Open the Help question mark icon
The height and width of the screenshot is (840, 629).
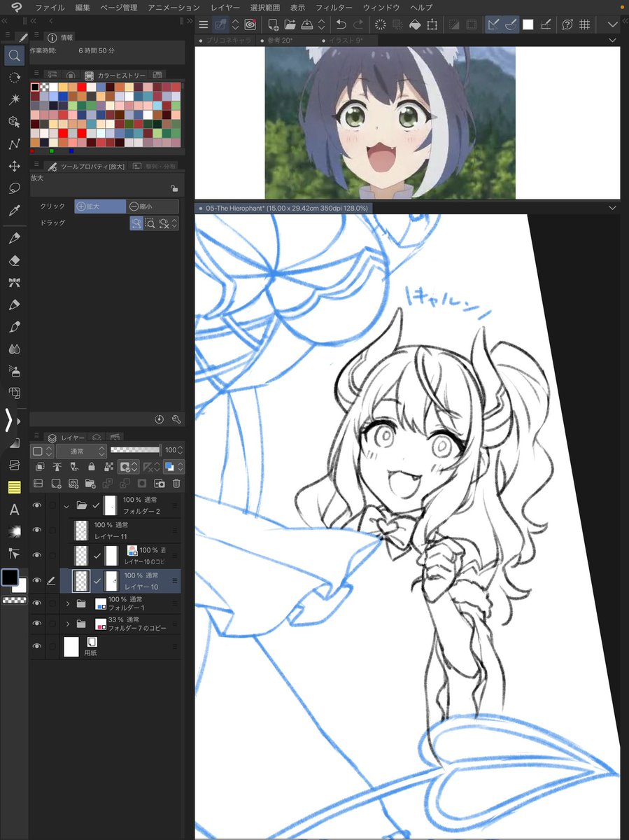[x=567, y=24]
